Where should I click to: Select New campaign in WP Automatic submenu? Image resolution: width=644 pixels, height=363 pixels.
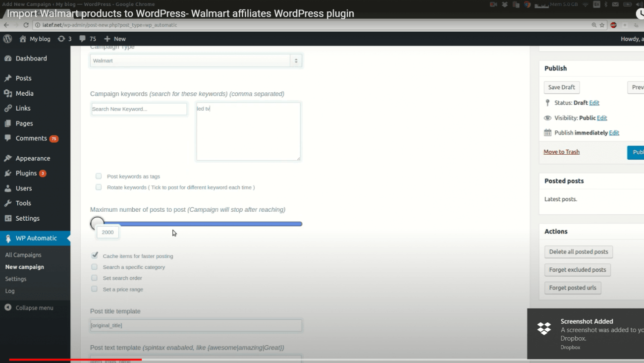25,267
